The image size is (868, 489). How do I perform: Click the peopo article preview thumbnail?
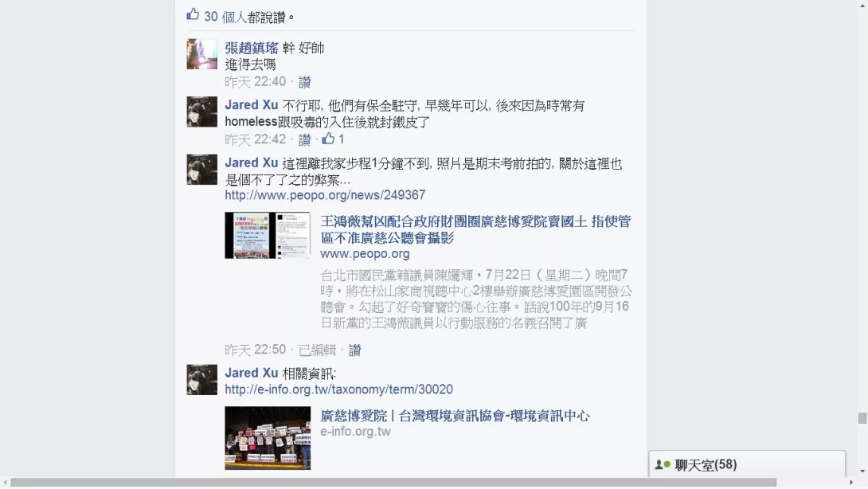tap(268, 236)
